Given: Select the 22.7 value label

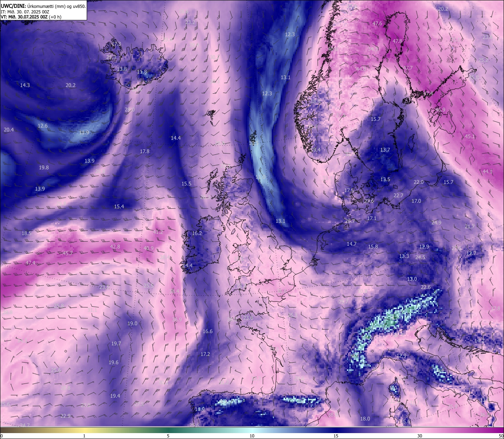Looking at the screenshot, I should coord(398,196).
